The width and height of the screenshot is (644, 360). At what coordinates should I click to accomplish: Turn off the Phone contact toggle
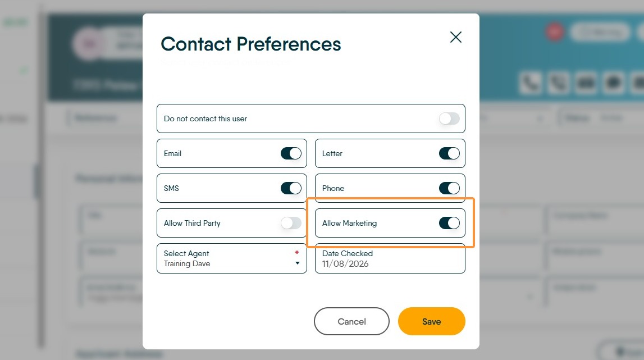coord(449,188)
